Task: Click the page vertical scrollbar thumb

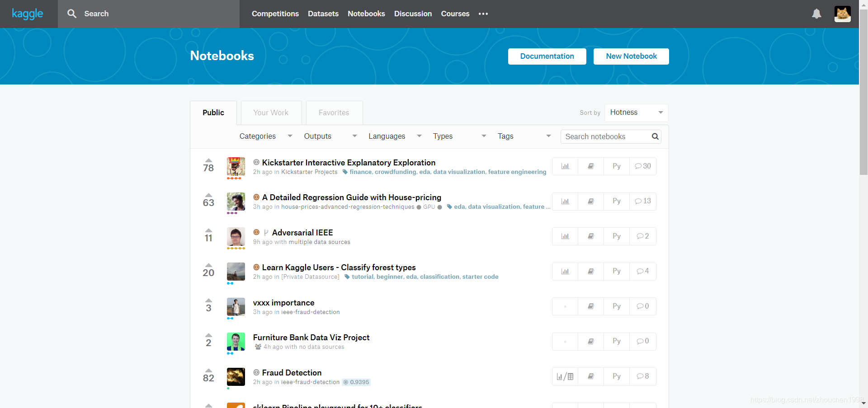Action: [x=863, y=91]
